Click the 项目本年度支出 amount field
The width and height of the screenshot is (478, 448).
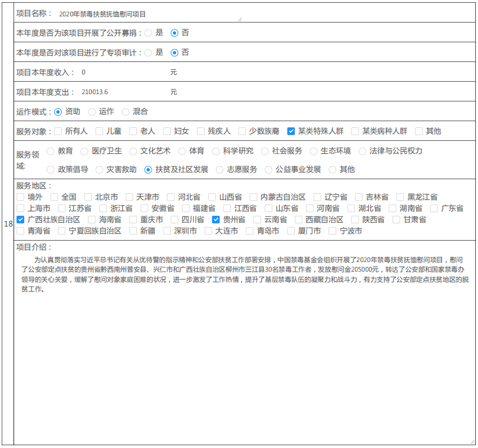(123, 92)
